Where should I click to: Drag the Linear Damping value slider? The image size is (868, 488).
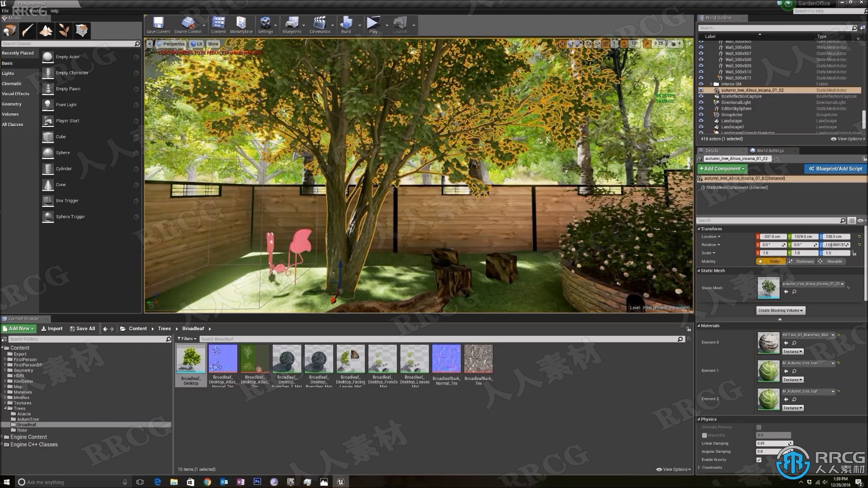point(773,443)
